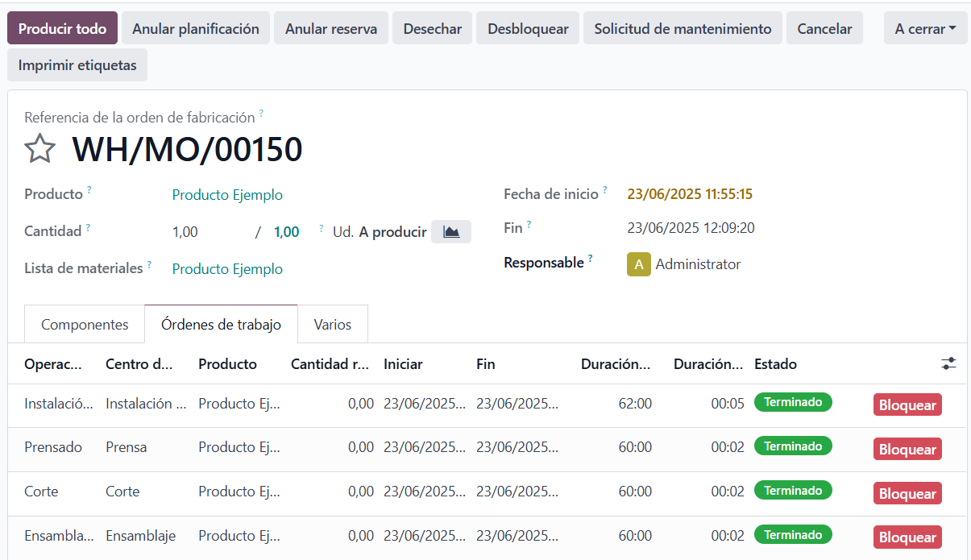Screen dimensions: 971x560
Task: Click the Terminado status in Corte row
Action: click(x=793, y=491)
